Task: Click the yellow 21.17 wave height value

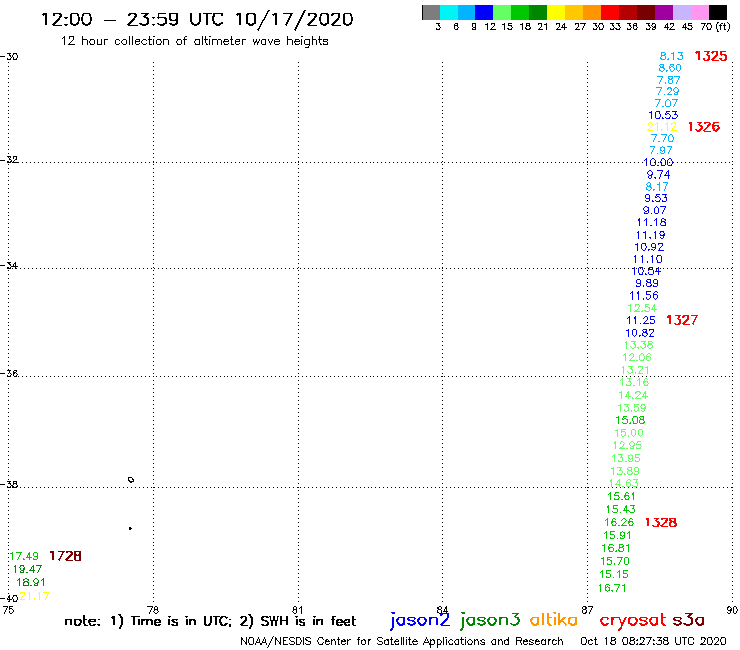Action: [x=34, y=597]
